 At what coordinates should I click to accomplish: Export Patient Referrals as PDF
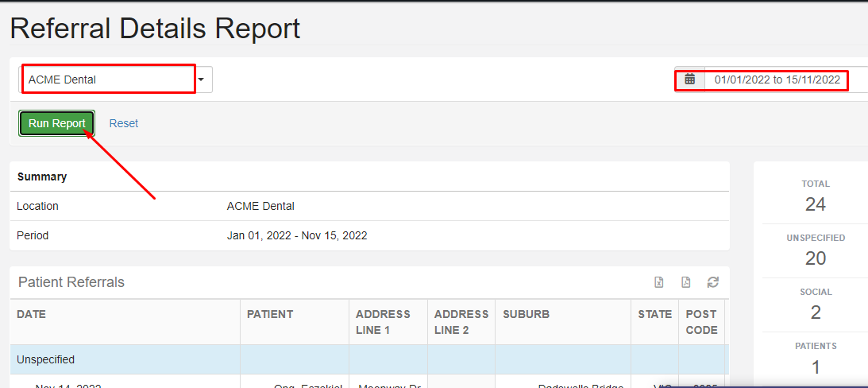(686, 282)
